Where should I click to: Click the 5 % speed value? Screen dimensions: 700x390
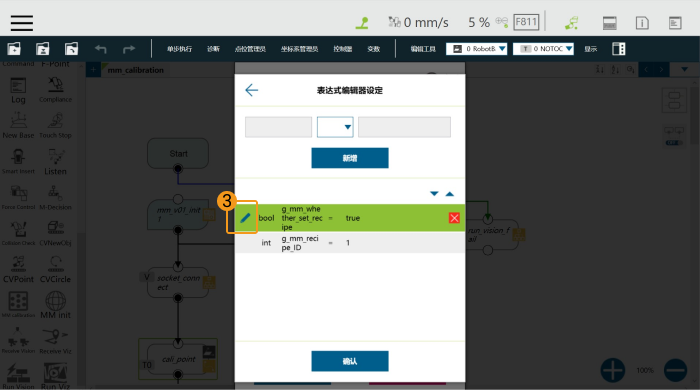coord(479,22)
